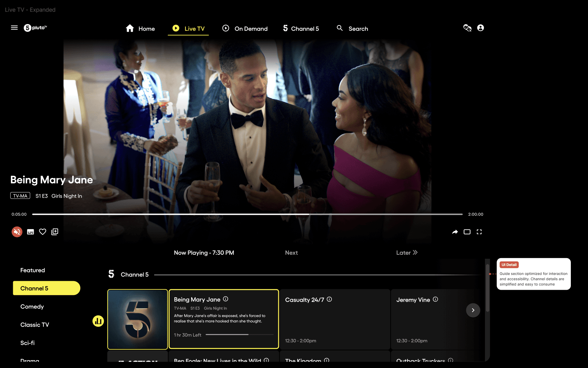Open the Being Mary Jane guide card
Image resolution: width=588 pixels, height=368 pixels.
(x=224, y=319)
